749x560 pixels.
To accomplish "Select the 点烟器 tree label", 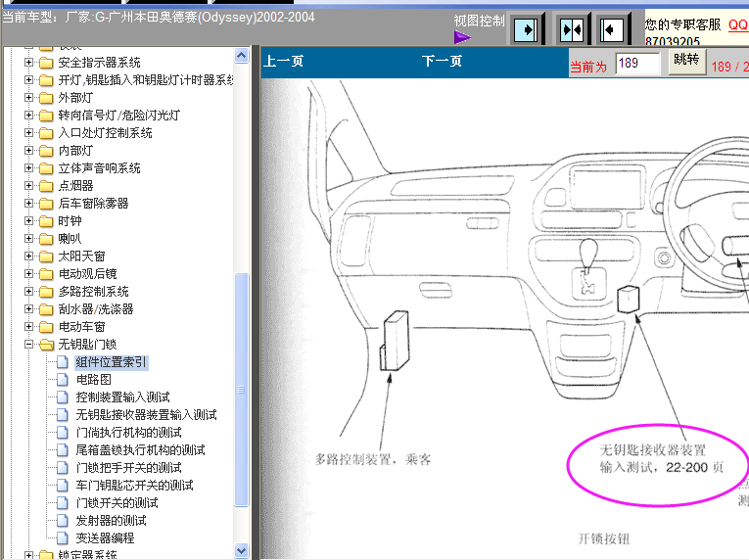I will pos(76,186).
